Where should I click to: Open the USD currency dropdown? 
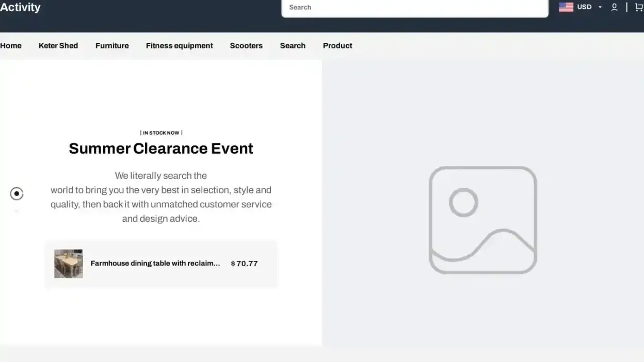584,7
